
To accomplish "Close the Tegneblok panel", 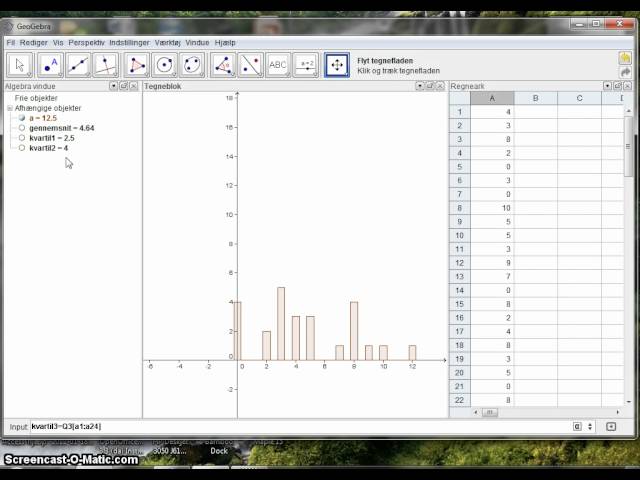I will coord(440,86).
